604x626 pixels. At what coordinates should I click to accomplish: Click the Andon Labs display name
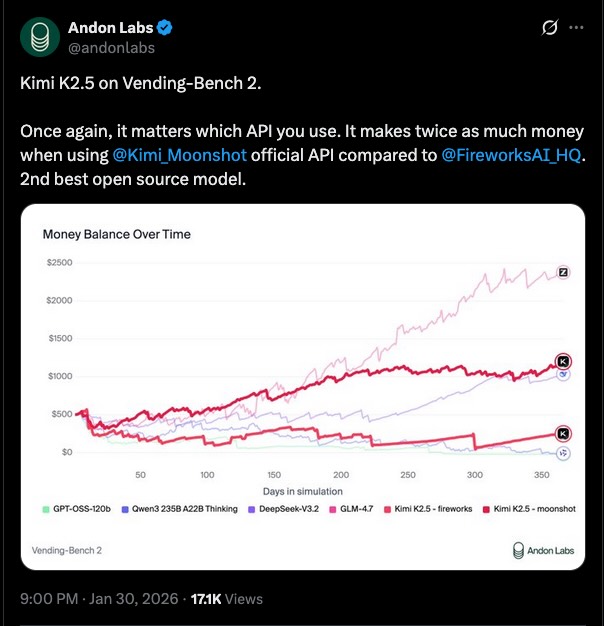110,28
